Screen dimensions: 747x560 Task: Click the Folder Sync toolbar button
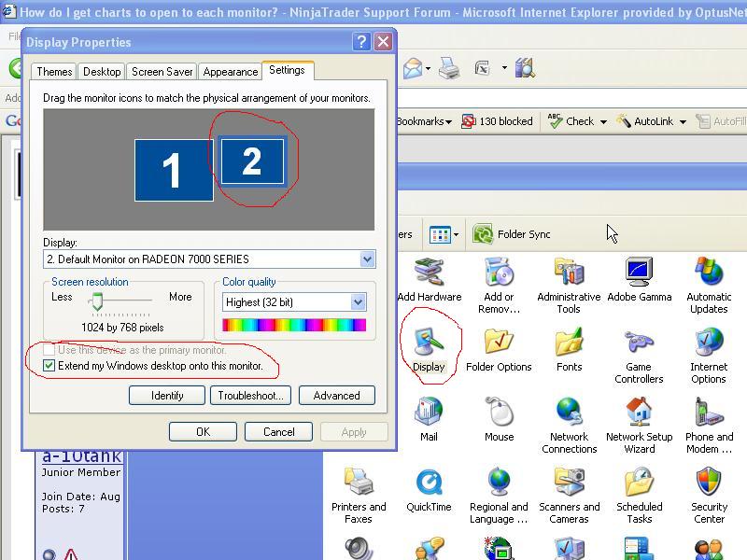[511, 234]
